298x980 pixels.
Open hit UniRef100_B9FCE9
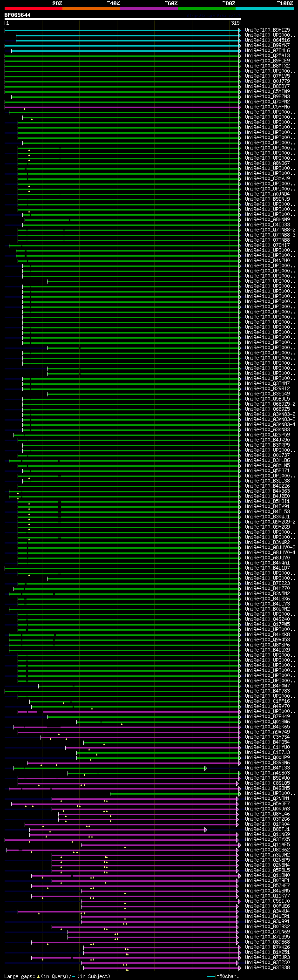267,61
